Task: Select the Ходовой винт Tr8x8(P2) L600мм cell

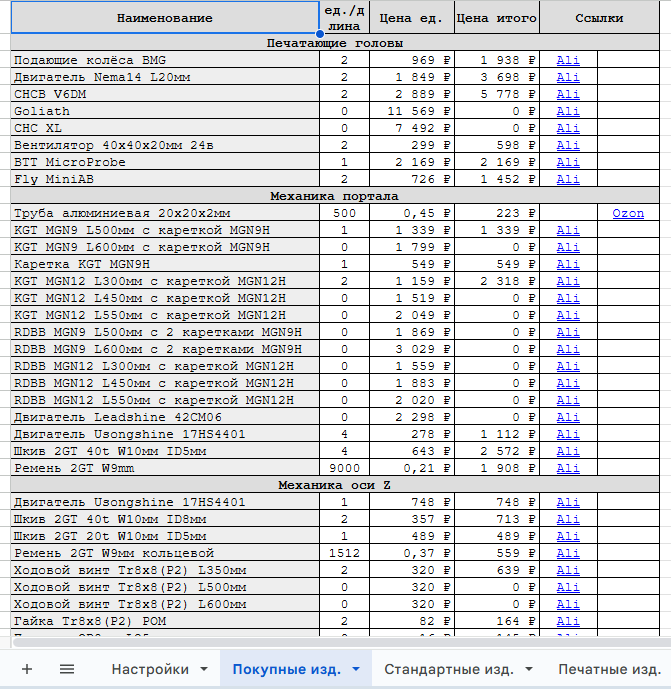Action: point(165,605)
